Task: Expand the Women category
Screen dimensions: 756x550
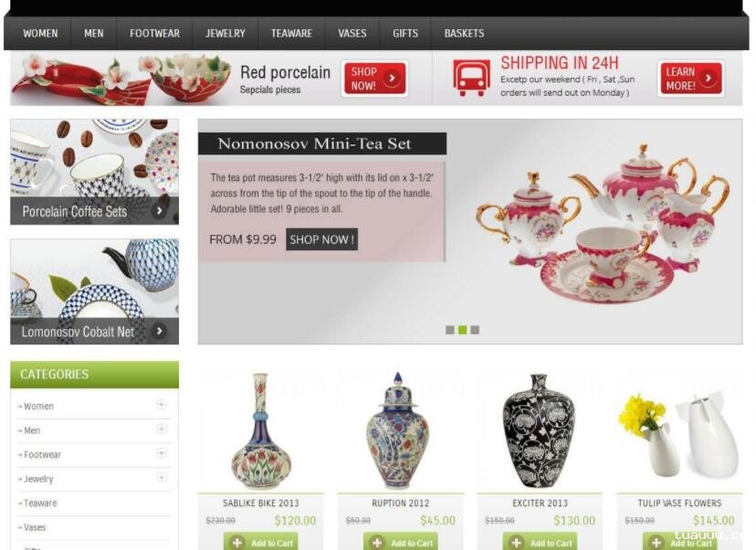Action: 162,405
